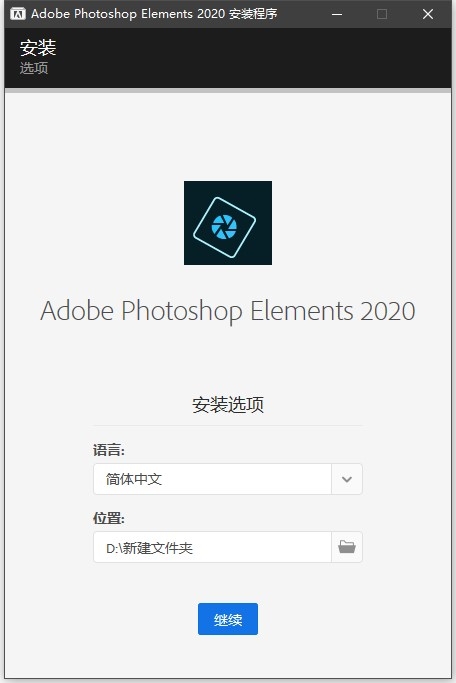Click the Adobe Photoshop Elements 2020 product name

point(228,311)
